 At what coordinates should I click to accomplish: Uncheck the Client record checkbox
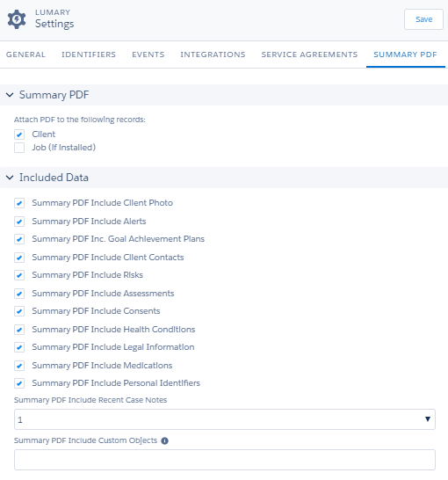[x=19, y=135]
